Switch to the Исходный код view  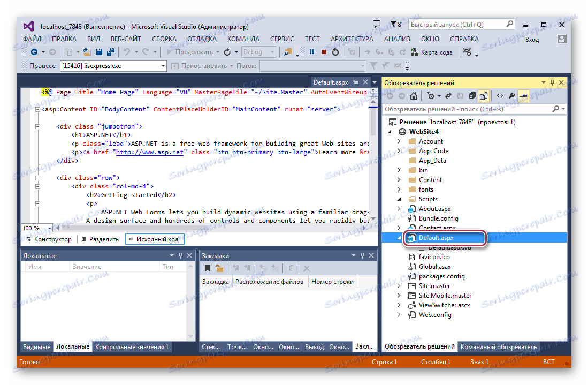pos(155,239)
